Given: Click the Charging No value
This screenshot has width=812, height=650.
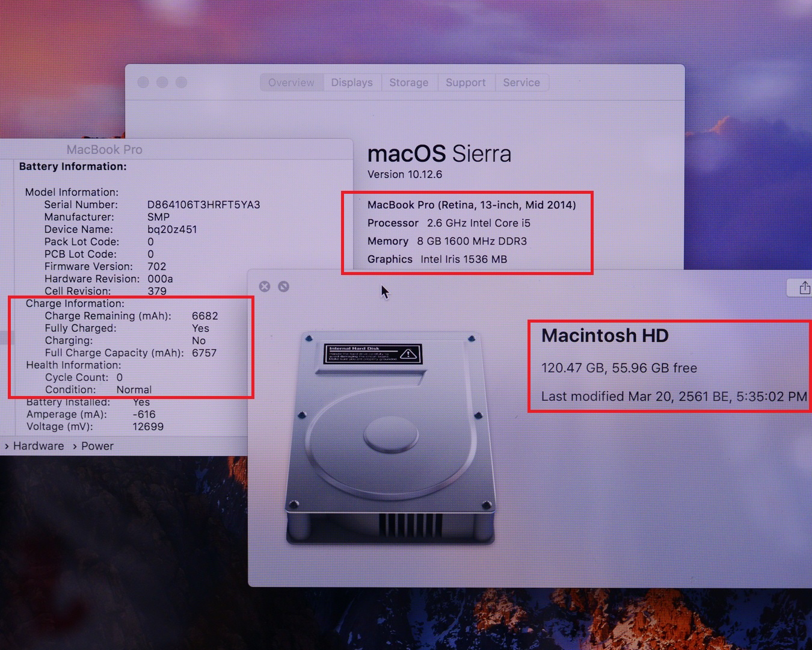Looking at the screenshot, I should point(199,341).
